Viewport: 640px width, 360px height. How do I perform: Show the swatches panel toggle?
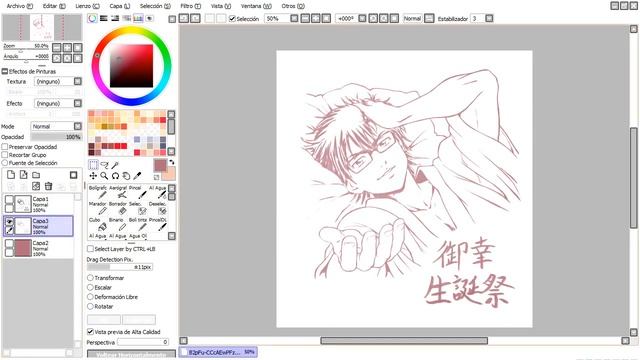point(138,18)
